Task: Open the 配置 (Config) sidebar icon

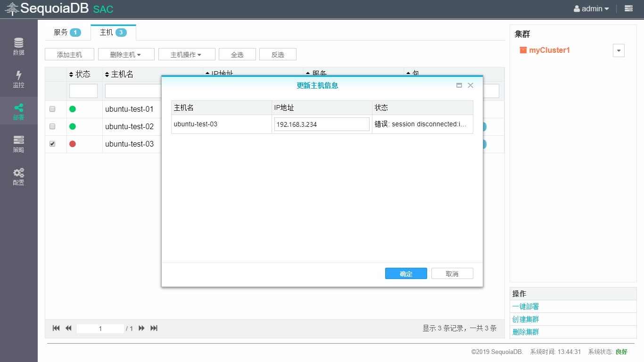Action: coord(18,177)
